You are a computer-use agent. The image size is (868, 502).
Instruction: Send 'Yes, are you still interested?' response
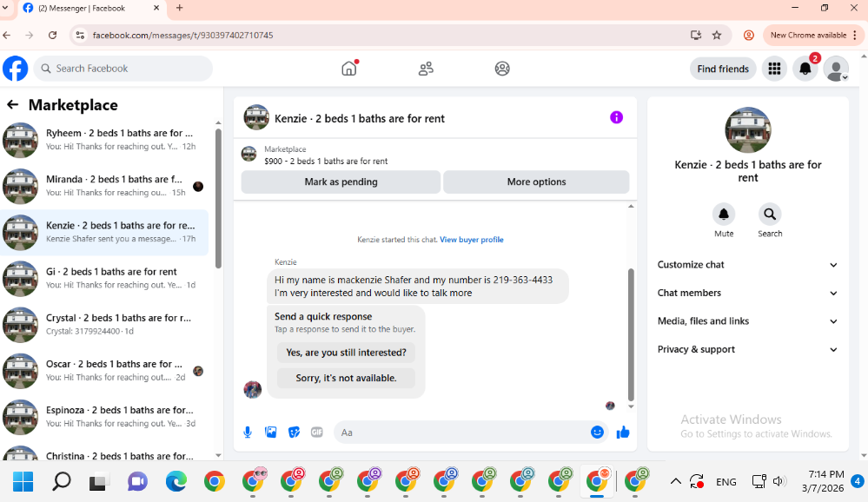click(346, 353)
